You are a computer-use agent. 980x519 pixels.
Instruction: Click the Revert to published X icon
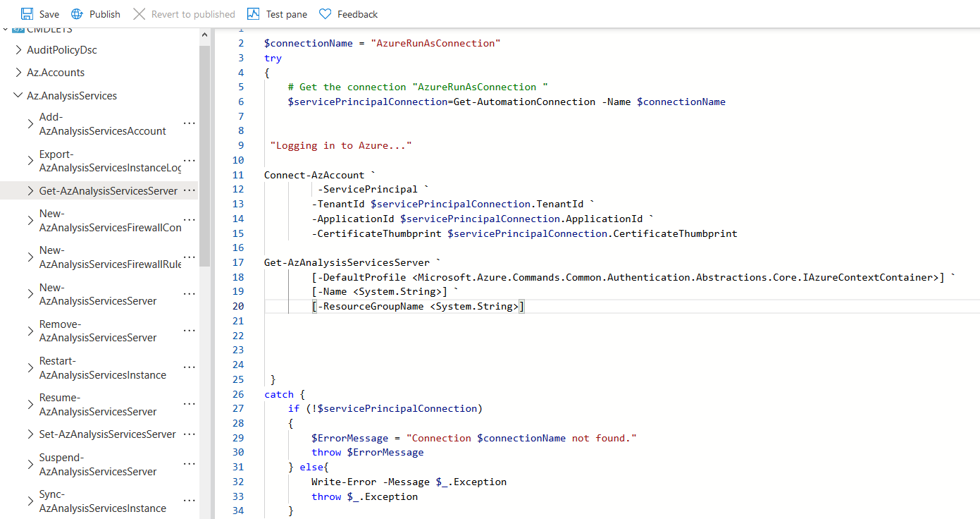click(x=139, y=14)
